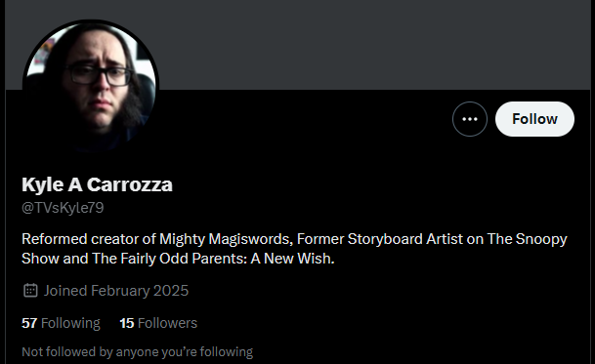The width and height of the screenshot is (595, 364).
Task: Click the word "Followers" label
Action: [x=167, y=323]
